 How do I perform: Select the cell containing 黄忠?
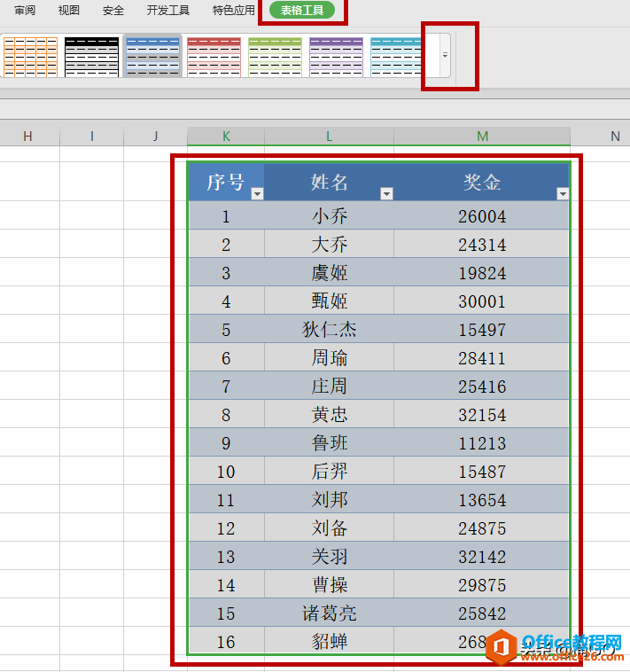click(x=329, y=414)
